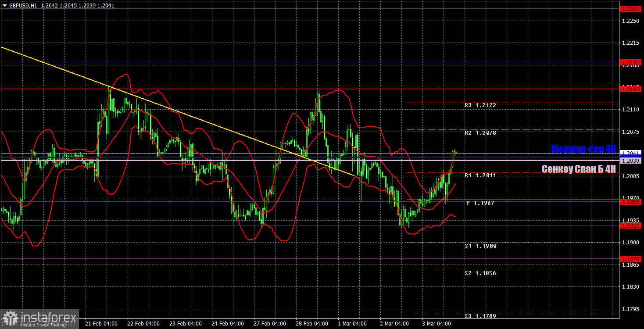The height and width of the screenshot is (329, 644).
Task: Click the red 1.1927 price level tag
Action: [x=631, y=225]
